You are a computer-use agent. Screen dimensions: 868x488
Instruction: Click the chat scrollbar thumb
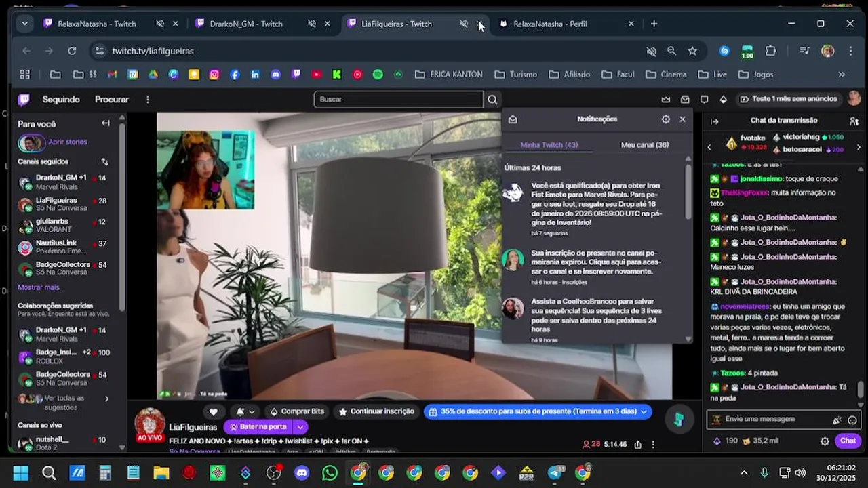(x=861, y=390)
